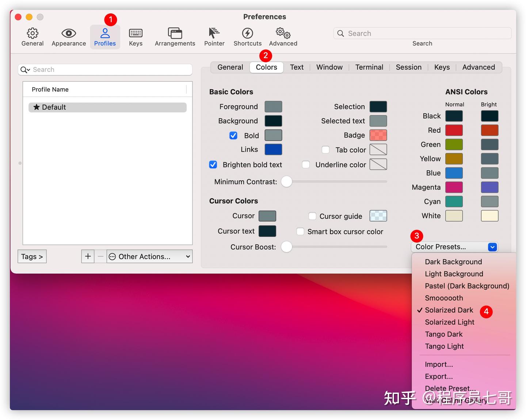Open the Shortcuts lightning icon
The image size is (526, 420).
tap(248, 33)
